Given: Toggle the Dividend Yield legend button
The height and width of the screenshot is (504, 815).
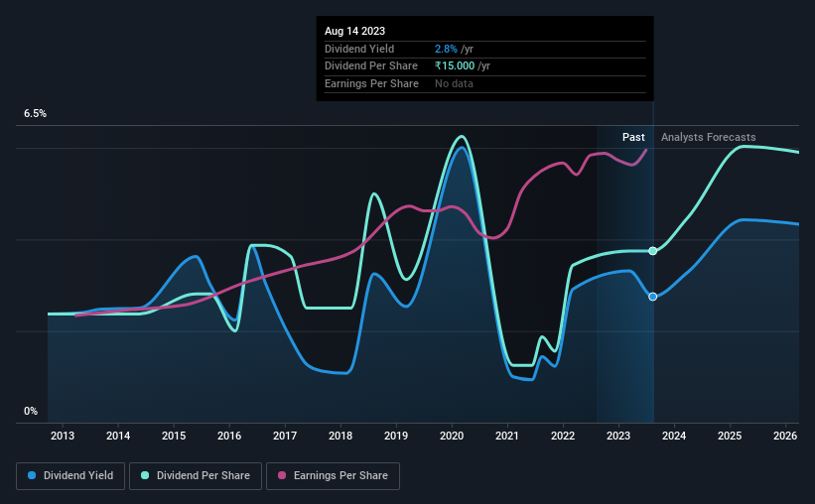Looking at the screenshot, I should [x=70, y=476].
